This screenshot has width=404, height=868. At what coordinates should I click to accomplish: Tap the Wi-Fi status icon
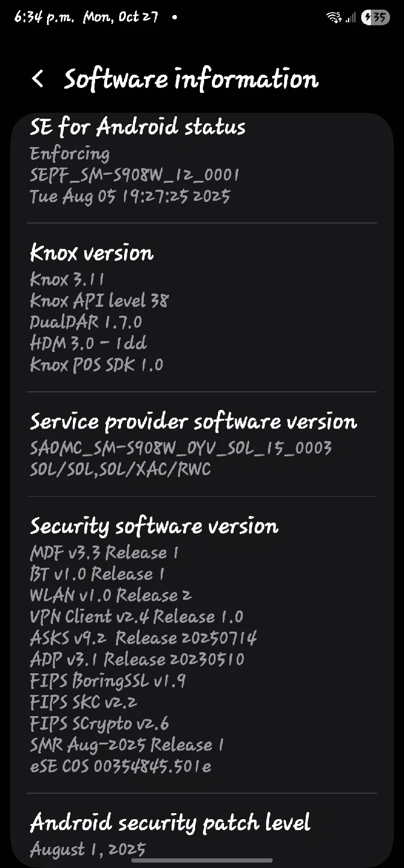tap(334, 17)
